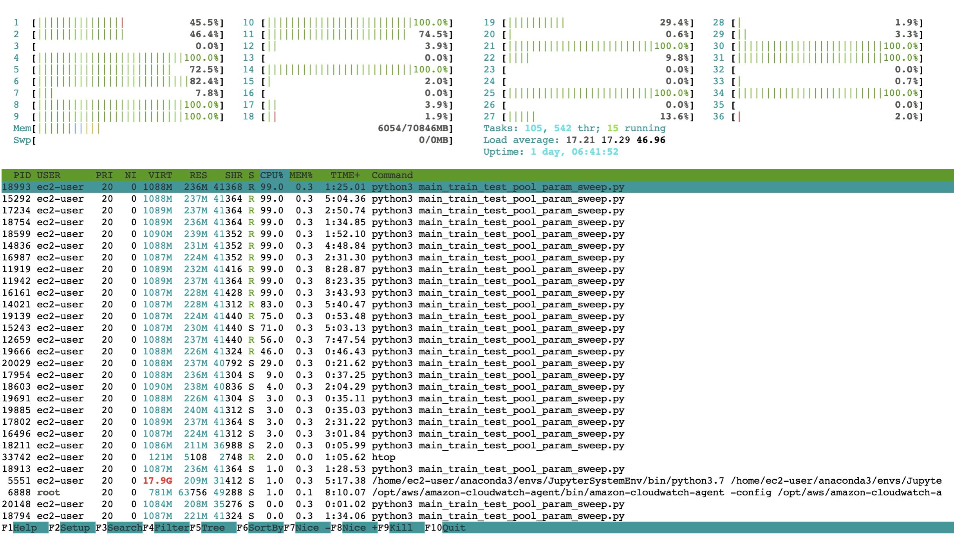Image resolution: width=954 pixels, height=560 pixels.
Task: Click the F1 Help function button
Action: 25,527
